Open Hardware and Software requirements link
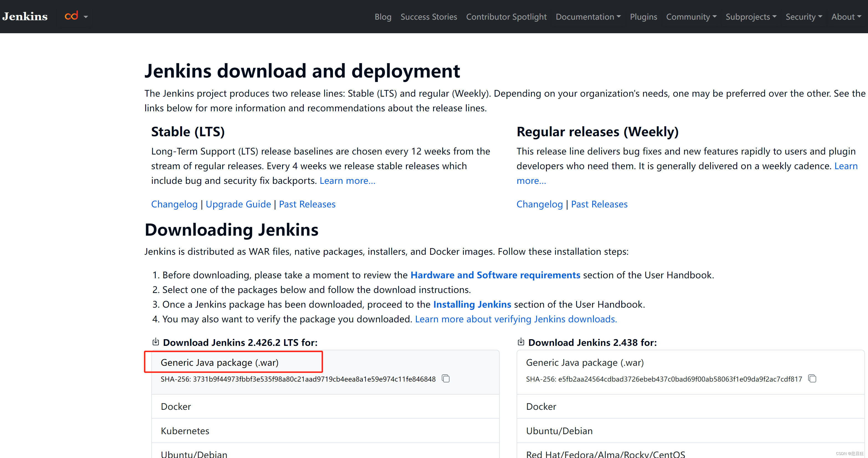 tap(495, 275)
